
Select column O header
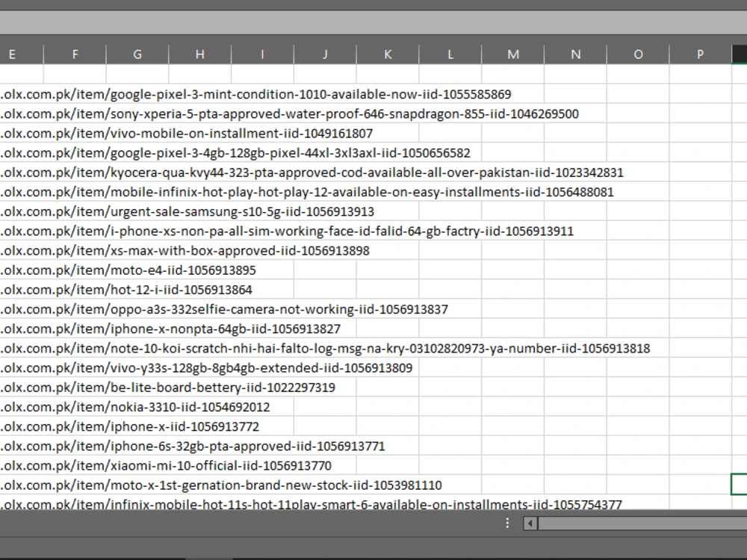[x=639, y=55]
